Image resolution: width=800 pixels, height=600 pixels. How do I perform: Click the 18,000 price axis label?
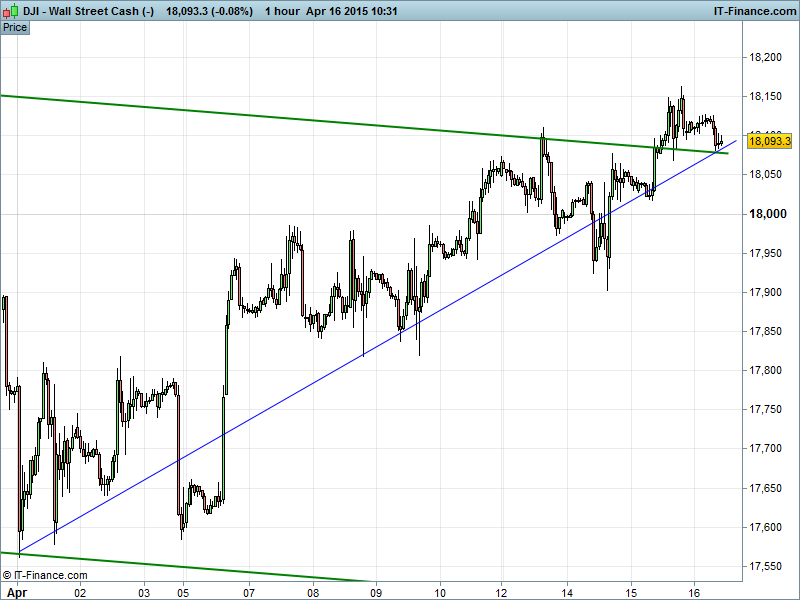[x=769, y=214]
